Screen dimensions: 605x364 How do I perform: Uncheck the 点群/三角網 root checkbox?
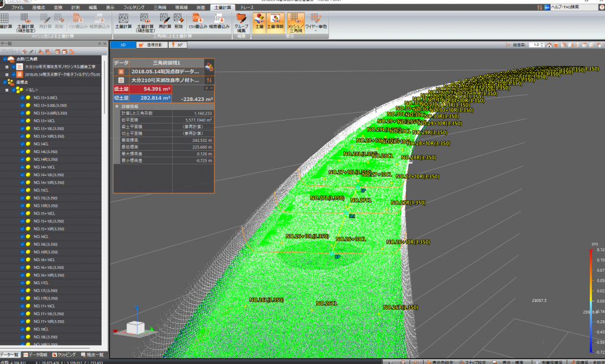point(5,59)
